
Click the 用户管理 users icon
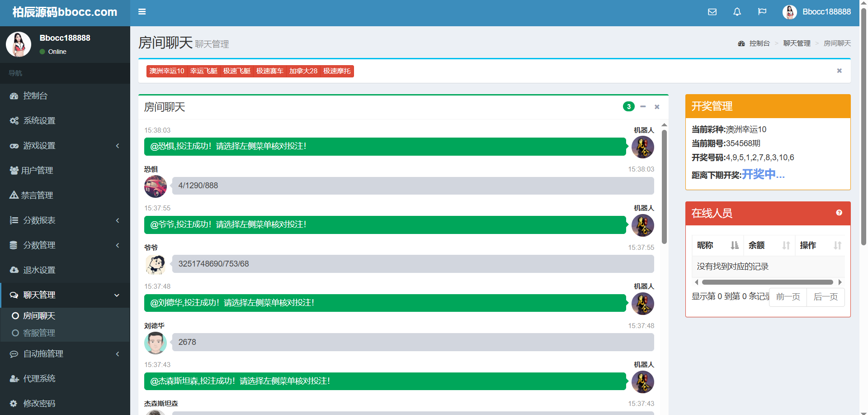[14, 171]
